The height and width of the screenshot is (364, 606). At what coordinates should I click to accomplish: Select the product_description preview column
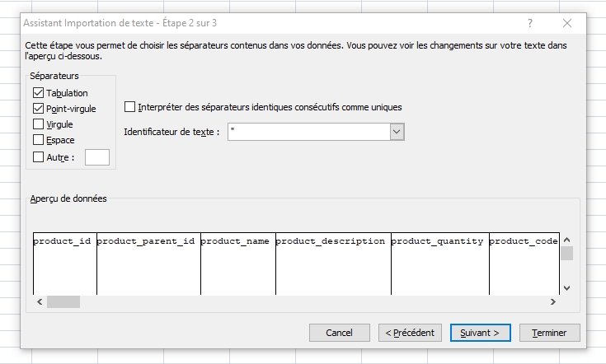(x=334, y=264)
